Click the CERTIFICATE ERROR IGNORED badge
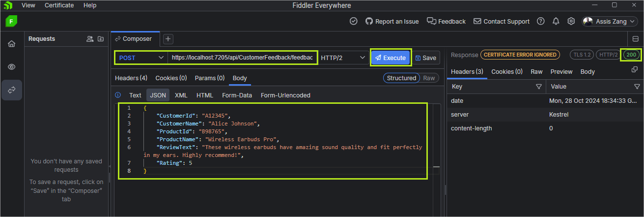This screenshot has height=217, width=644. click(520, 55)
